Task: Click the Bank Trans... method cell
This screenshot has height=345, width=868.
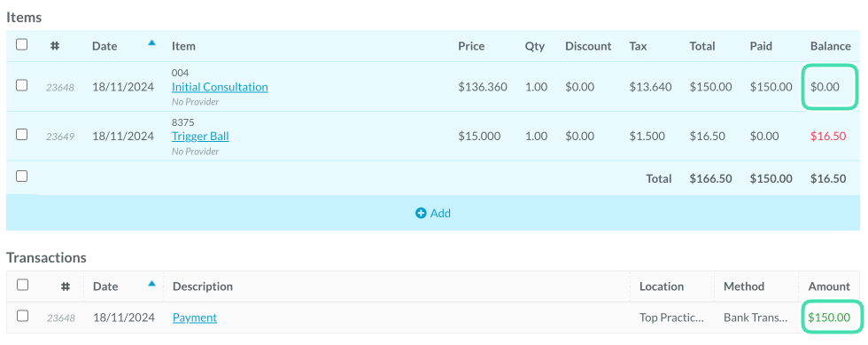Action: [x=755, y=318]
